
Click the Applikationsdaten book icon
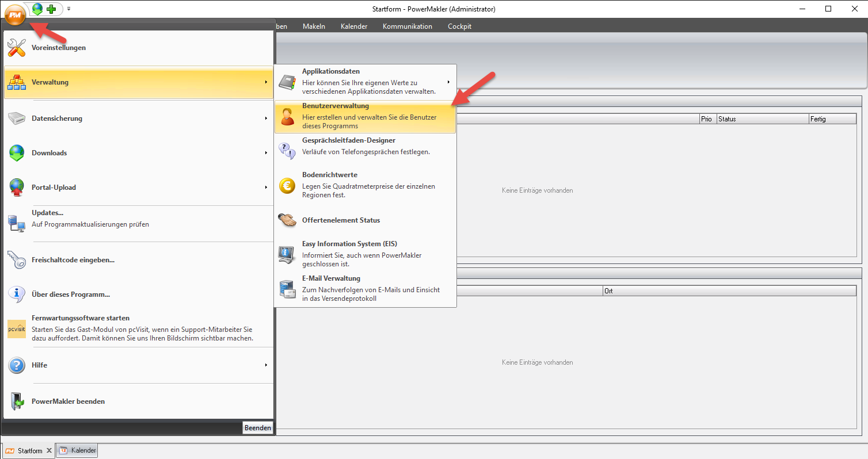point(287,82)
